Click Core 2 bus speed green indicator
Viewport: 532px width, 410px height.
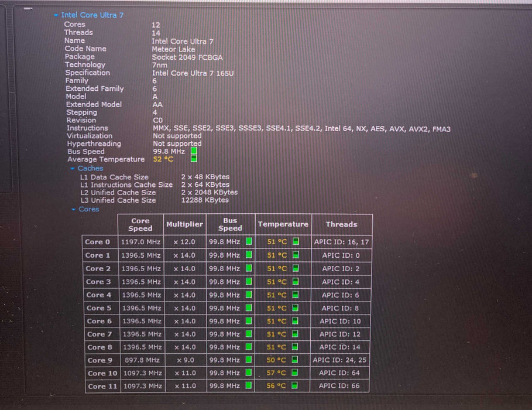[249, 268]
